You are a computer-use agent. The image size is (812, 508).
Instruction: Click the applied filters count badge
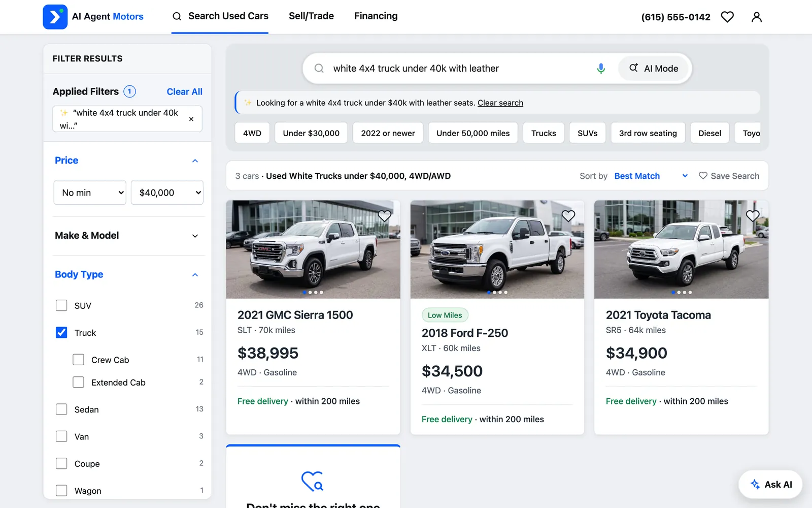point(129,91)
